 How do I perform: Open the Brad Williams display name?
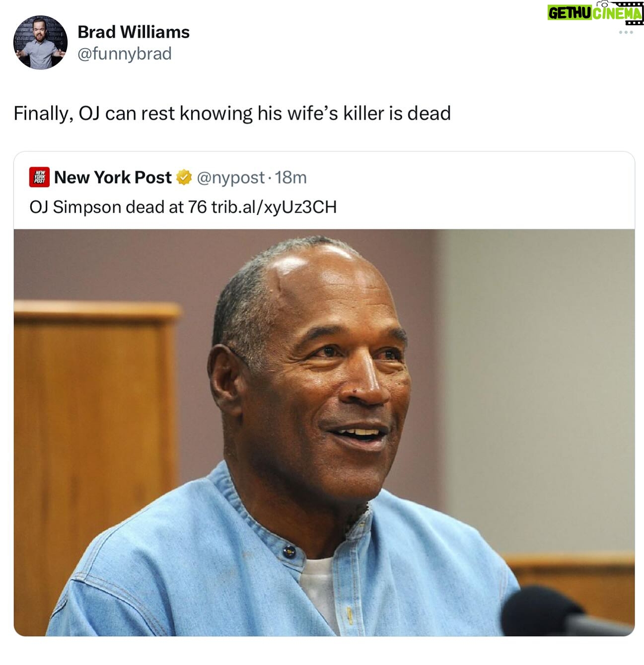[x=134, y=32]
